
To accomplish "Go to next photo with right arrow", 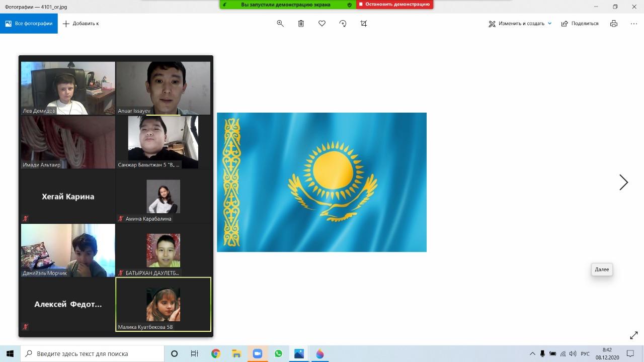I will click(623, 182).
